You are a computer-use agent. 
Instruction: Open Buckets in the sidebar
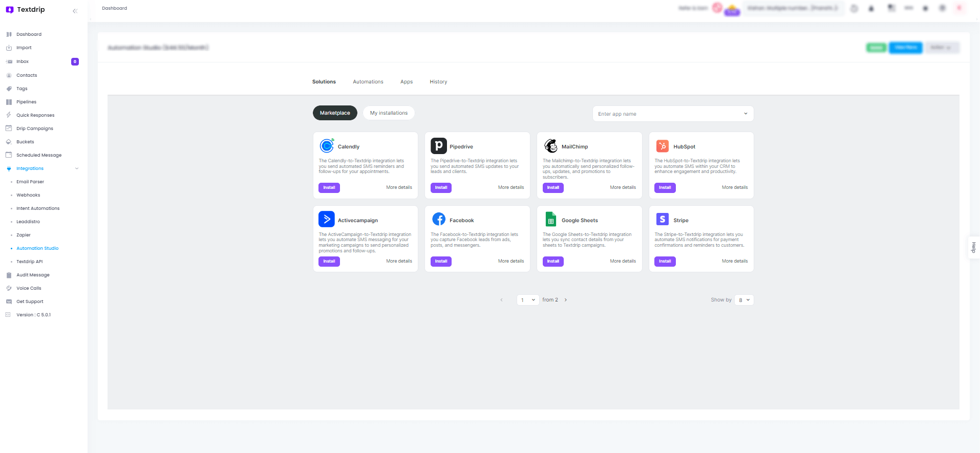click(25, 142)
